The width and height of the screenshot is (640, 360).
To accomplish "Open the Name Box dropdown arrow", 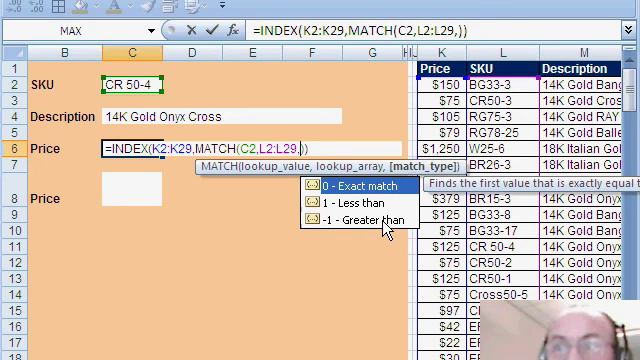I will (151, 31).
